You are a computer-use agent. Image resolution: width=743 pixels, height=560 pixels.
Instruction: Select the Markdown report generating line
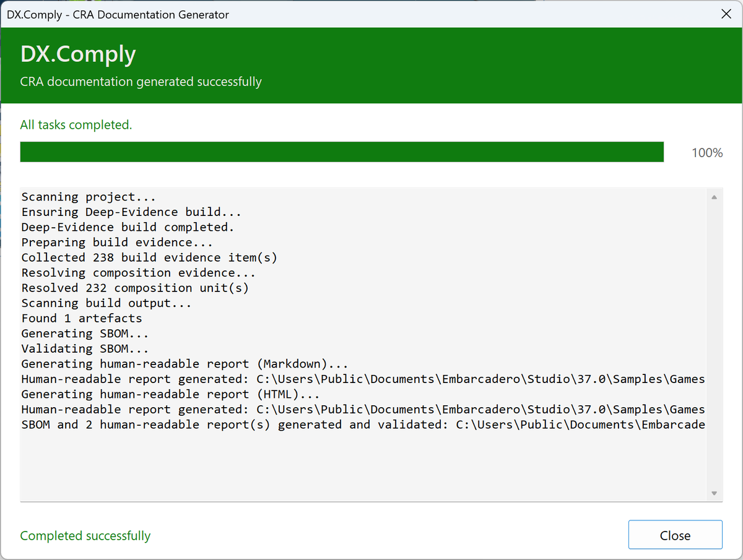tap(185, 364)
